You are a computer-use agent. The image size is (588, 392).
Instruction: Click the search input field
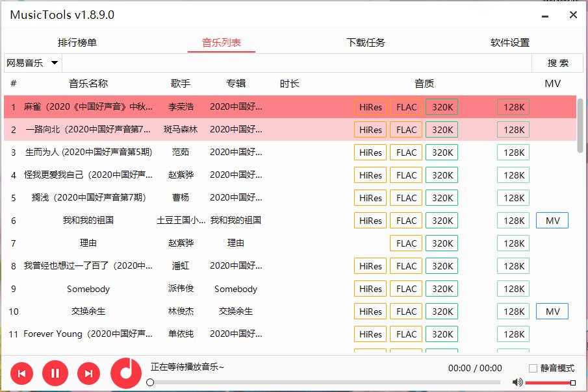(292, 63)
